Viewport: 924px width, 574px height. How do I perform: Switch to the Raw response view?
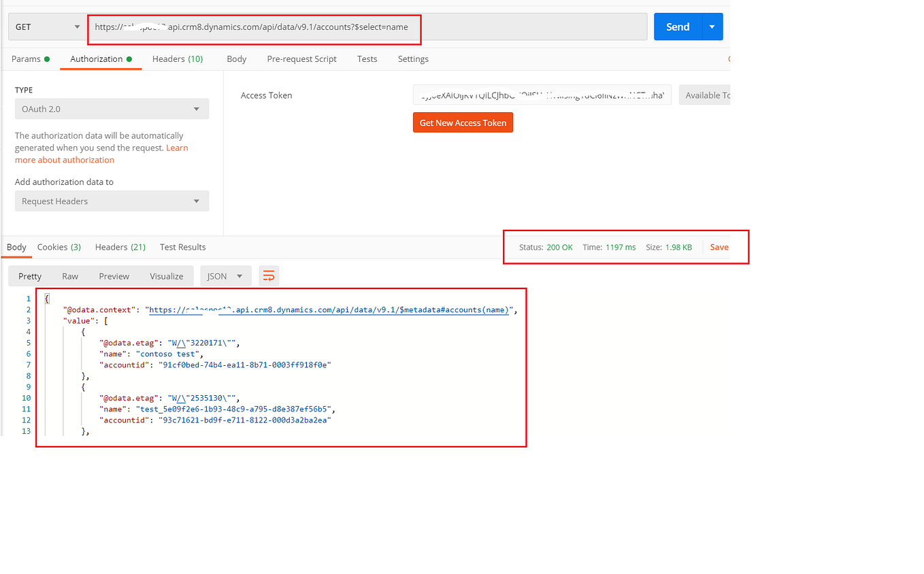point(70,275)
